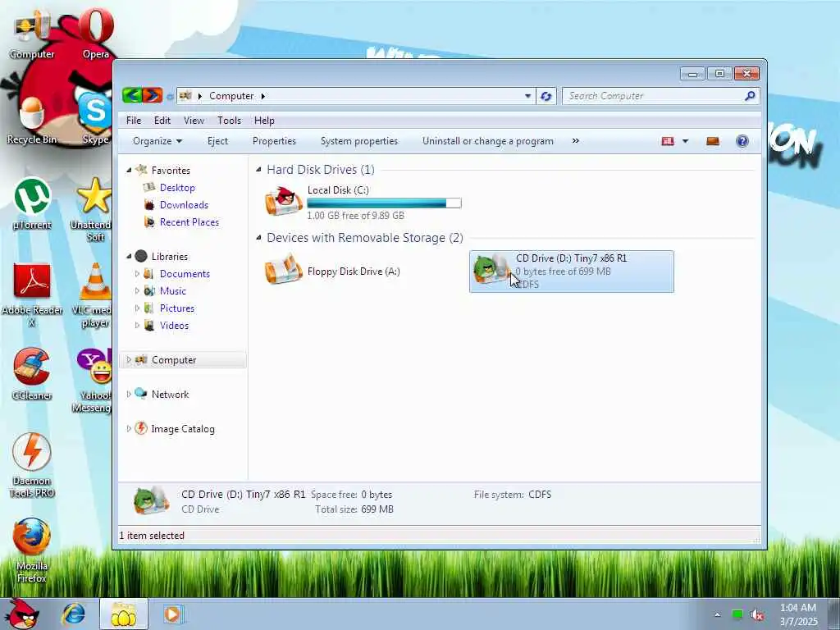Open the Edit menu
The image size is (840, 630).
coord(162,121)
